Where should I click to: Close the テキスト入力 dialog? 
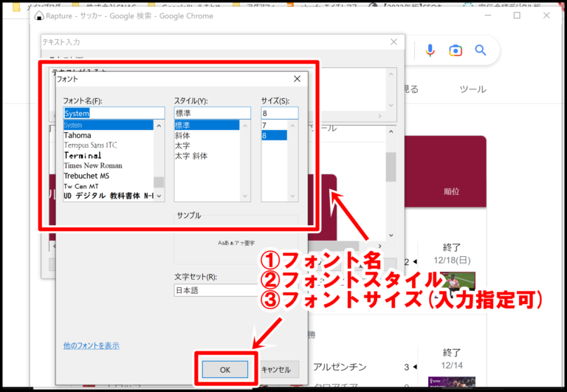coord(394,42)
